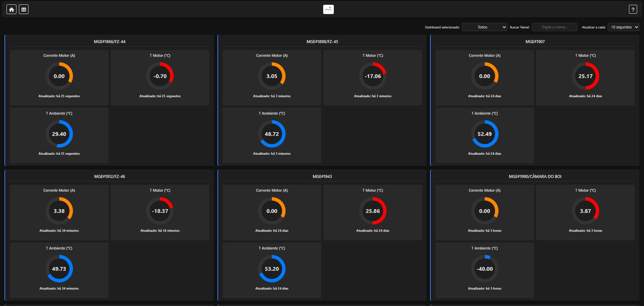644x306 pixels.
Task: Click the Corrente Motor (A) label in MGE#1898/FZ-45
Action: (x=272, y=55)
